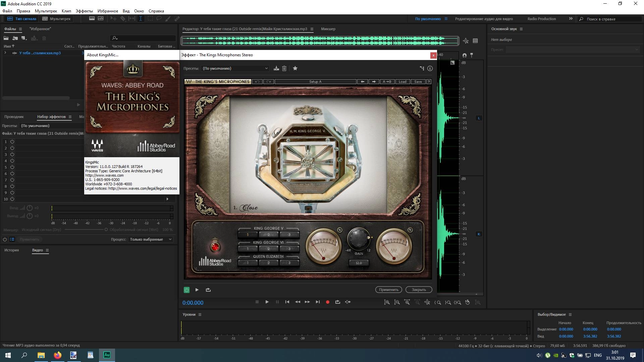
Task: Click the A→B copy button
Action: click(387, 82)
